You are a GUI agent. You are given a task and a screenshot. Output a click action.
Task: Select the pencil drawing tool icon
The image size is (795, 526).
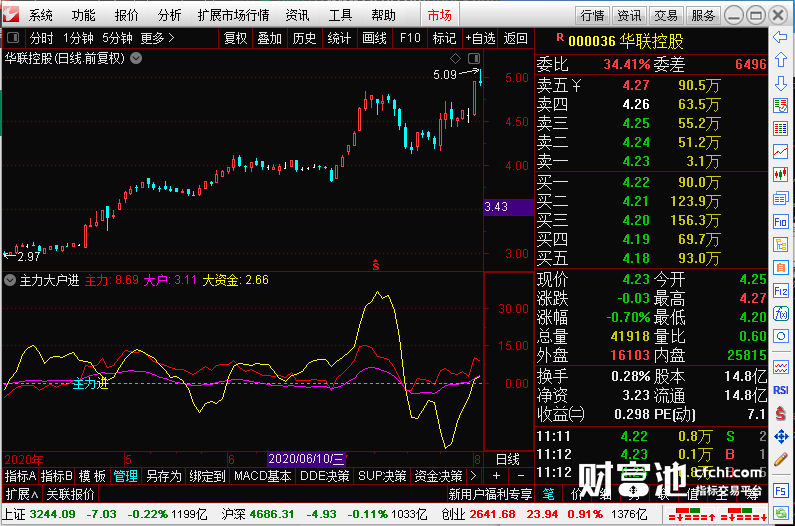tap(780, 460)
